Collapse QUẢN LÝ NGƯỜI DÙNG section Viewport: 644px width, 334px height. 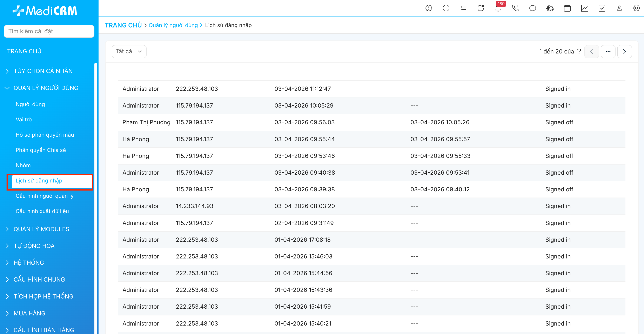(x=46, y=88)
